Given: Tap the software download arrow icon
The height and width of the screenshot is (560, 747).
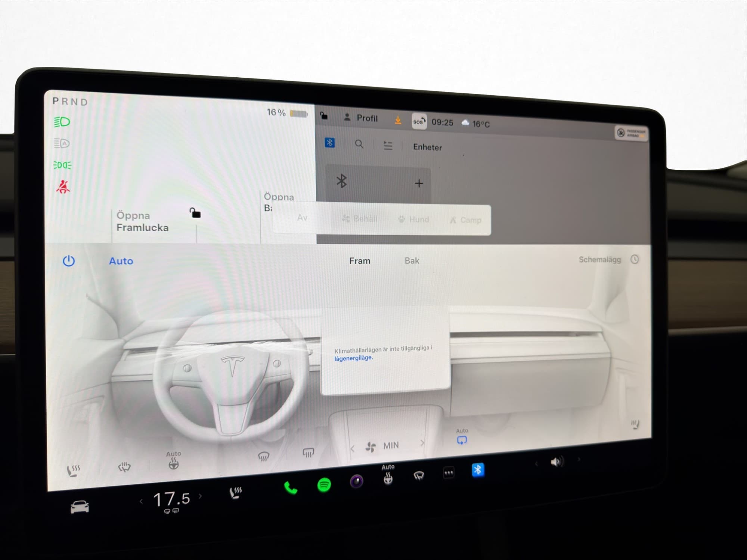Looking at the screenshot, I should (398, 120).
